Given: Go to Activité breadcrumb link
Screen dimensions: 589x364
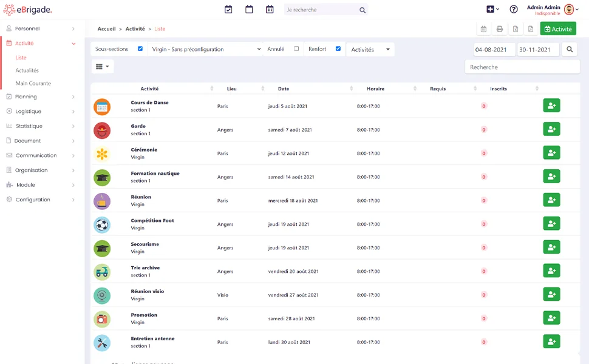Looking at the screenshot, I should 135,29.
